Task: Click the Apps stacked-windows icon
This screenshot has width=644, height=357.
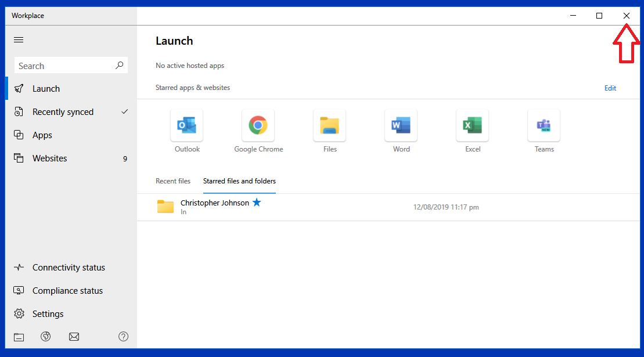Action: 19,135
